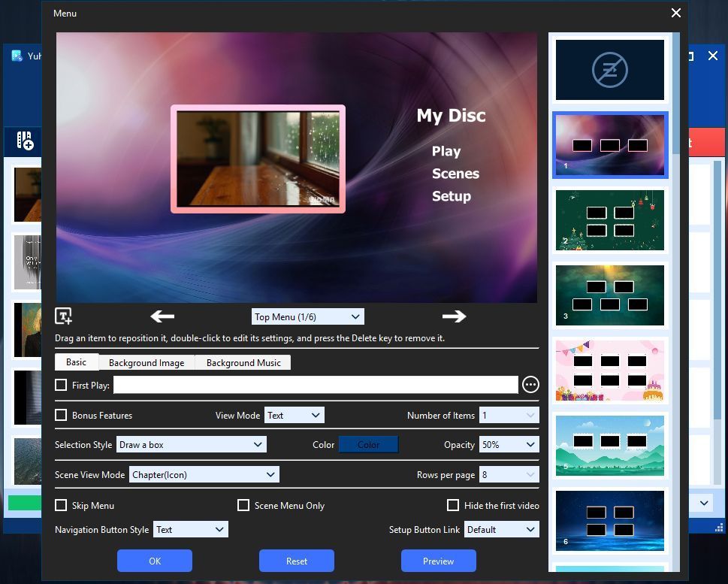Open the selection Color swatch

pos(368,445)
